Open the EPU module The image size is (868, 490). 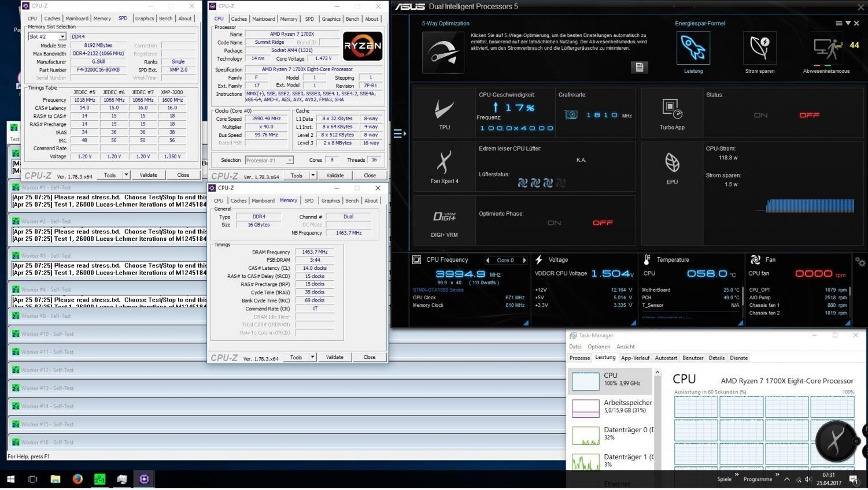pos(672,163)
